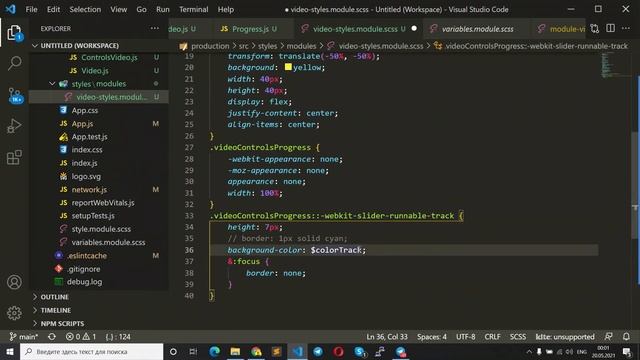Change line endings via CRLF

[x=492, y=337]
